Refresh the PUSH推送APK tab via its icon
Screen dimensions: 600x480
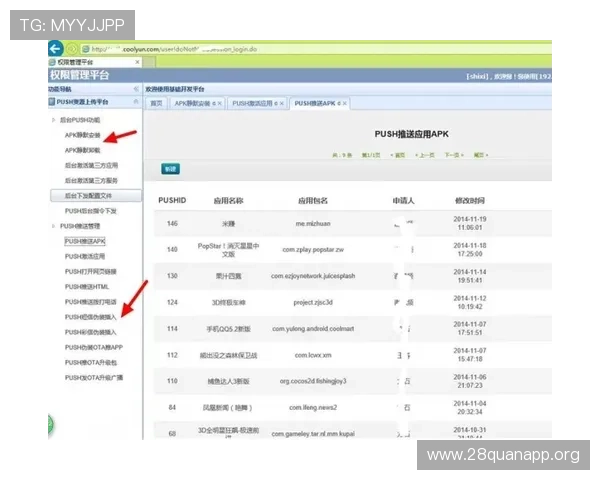click(x=339, y=103)
